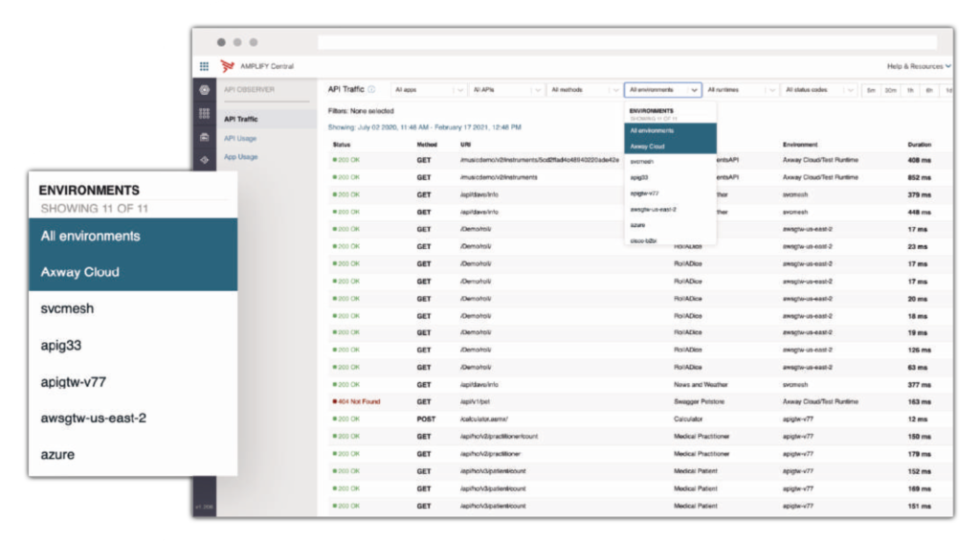Open API Usage in the sidebar
Viewport: 980px width, 544px height.
[x=240, y=138]
